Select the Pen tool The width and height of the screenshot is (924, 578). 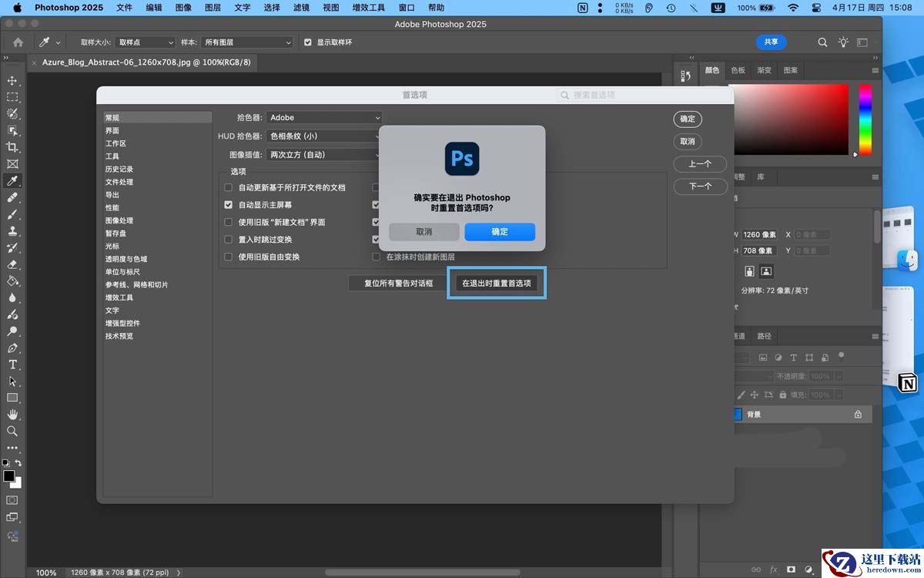pos(12,348)
